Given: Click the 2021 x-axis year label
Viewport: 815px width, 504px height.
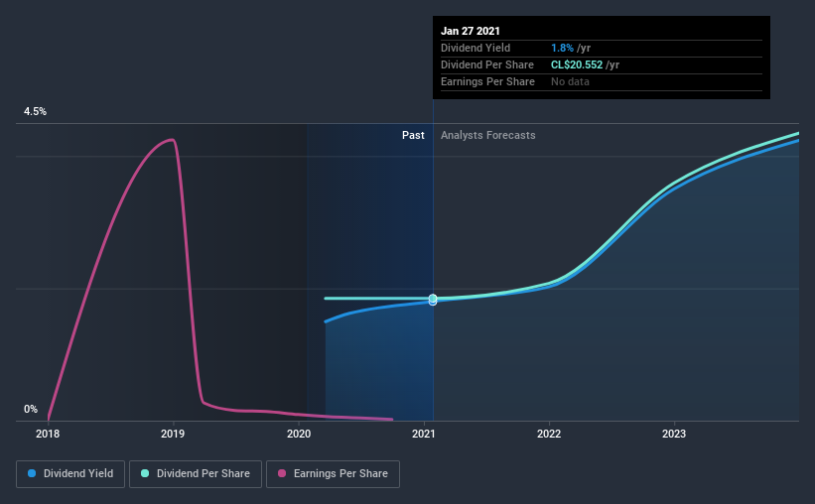Looking at the screenshot, I should pos(424,434).
